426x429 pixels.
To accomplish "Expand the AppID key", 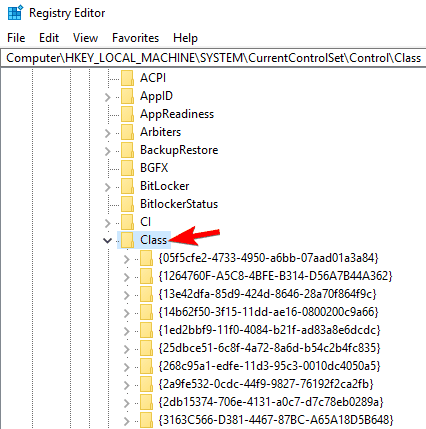I will (107, 97).
